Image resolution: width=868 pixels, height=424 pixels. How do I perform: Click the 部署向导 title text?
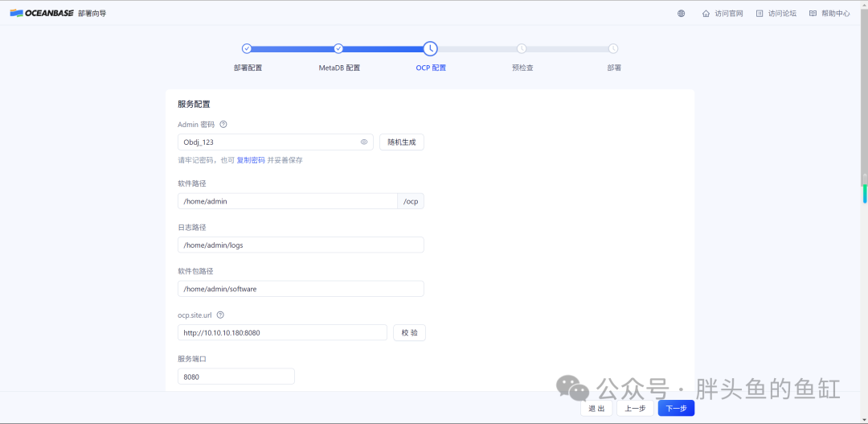92,14
